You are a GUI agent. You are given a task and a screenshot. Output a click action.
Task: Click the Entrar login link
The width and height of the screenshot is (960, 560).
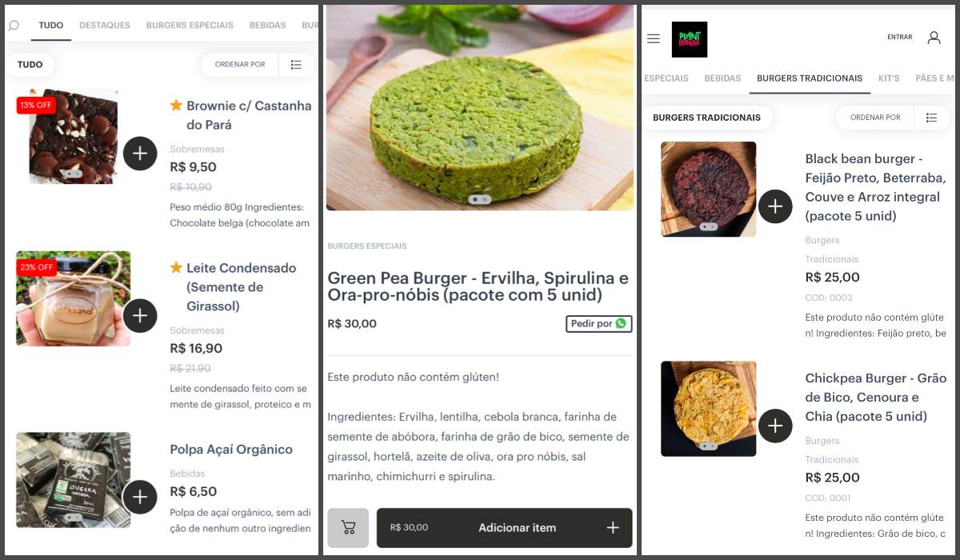tap(900, 38)
